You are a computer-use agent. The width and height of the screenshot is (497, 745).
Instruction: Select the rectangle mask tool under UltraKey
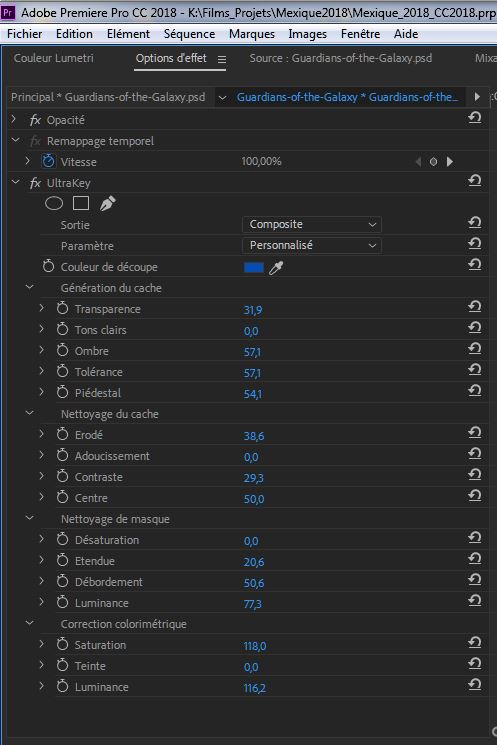click(x=81, y=203)
